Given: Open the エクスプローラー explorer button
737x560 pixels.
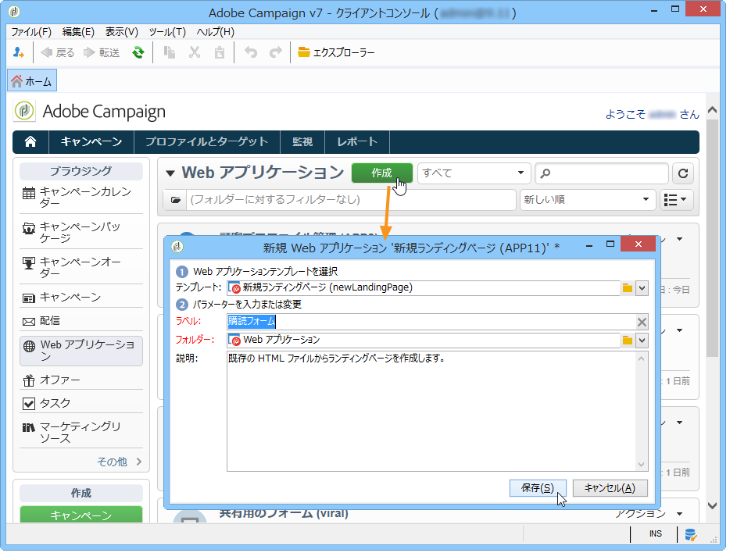Looking at the screenshot, I should click(x=337, y=52).
